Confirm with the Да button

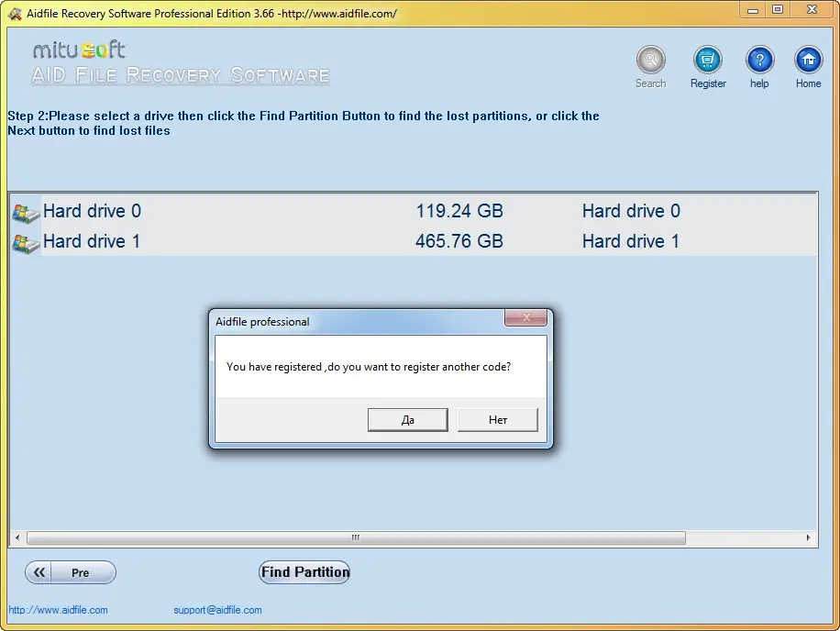(x=408, y=419)
